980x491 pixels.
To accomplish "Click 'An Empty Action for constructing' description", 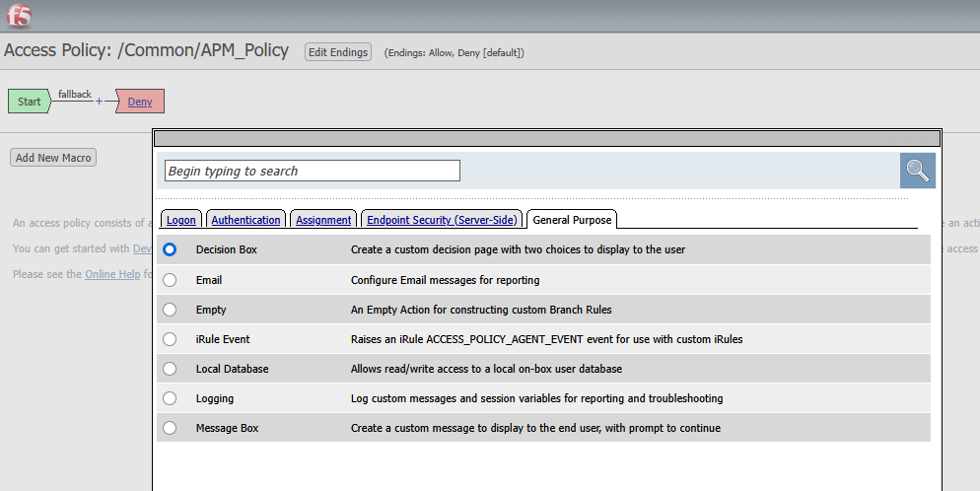I will (481, 310).
